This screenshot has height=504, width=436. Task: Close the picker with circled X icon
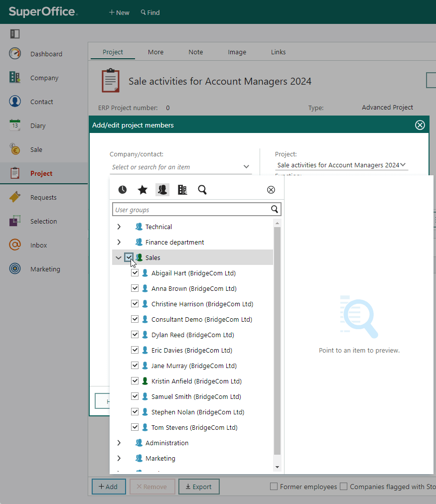click(x=271, y=190)
